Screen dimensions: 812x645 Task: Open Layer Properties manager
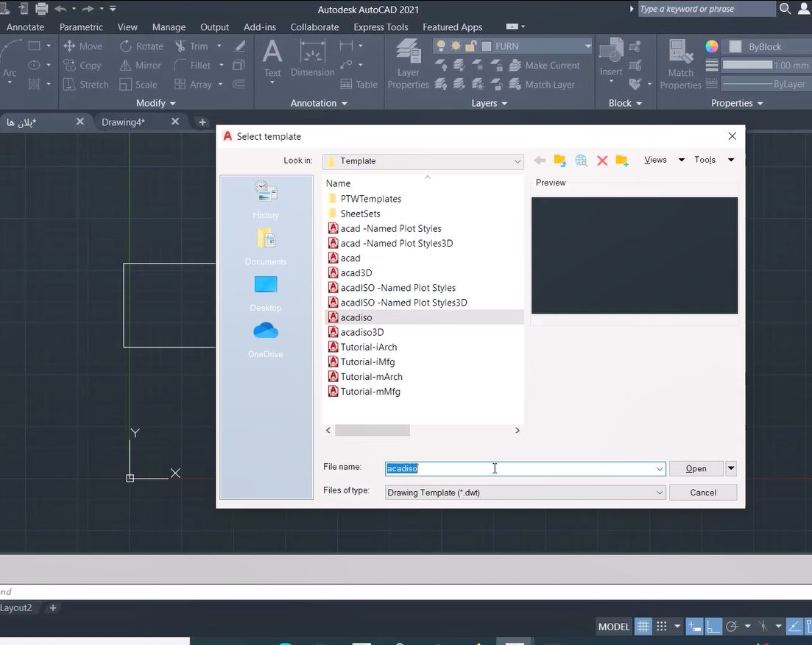coord(408,64)
